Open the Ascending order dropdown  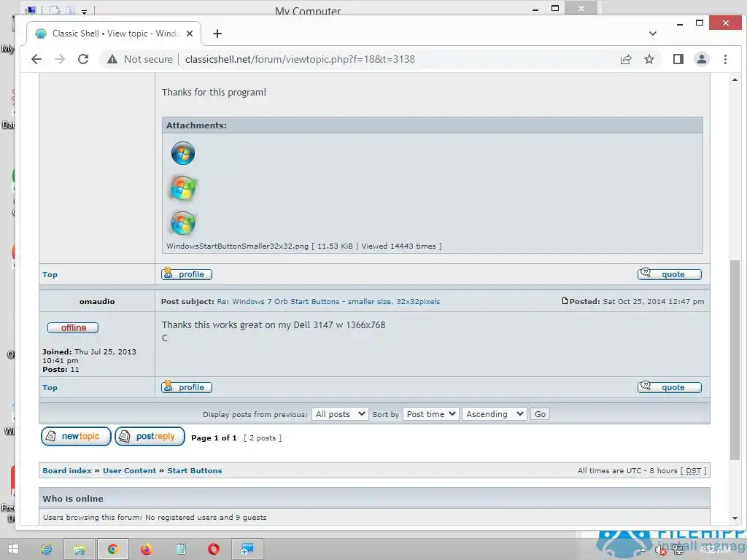click(494, 414)
